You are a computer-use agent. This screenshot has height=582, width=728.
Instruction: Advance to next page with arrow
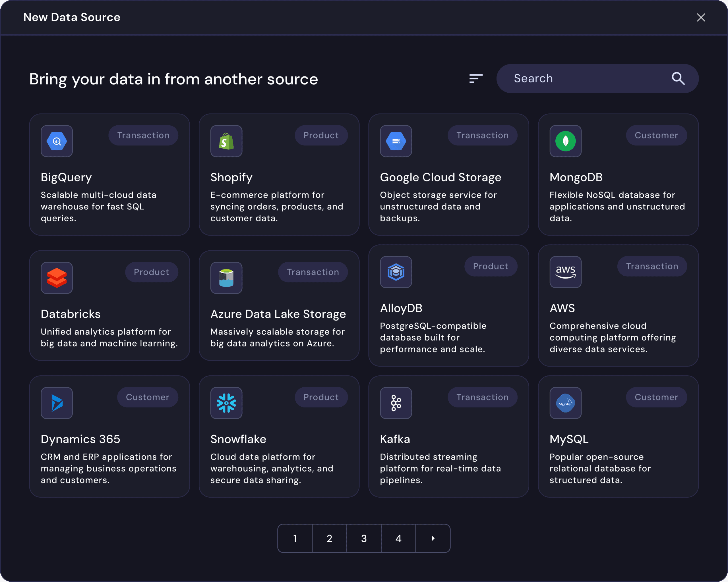pyautogui.click(x=433, y=539)
